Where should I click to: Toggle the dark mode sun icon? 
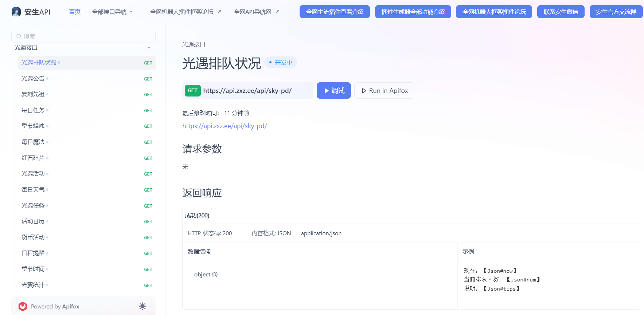tap(143, 306)
